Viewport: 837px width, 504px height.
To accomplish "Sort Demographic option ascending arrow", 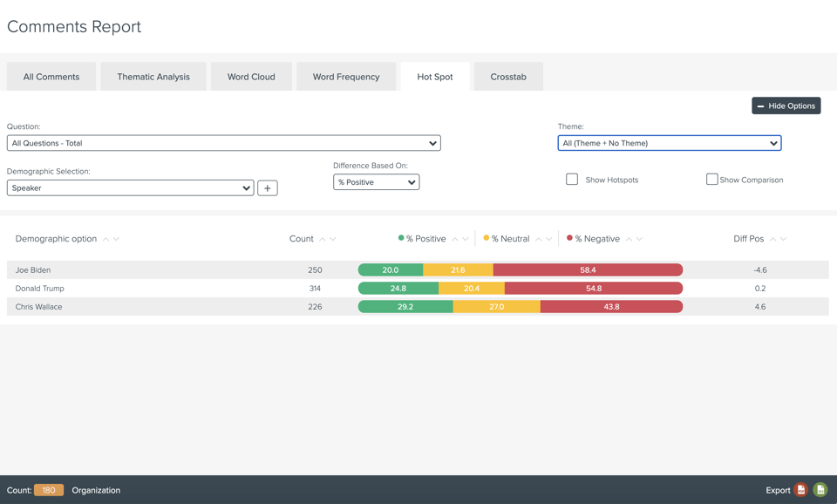I will coord(105,239).
